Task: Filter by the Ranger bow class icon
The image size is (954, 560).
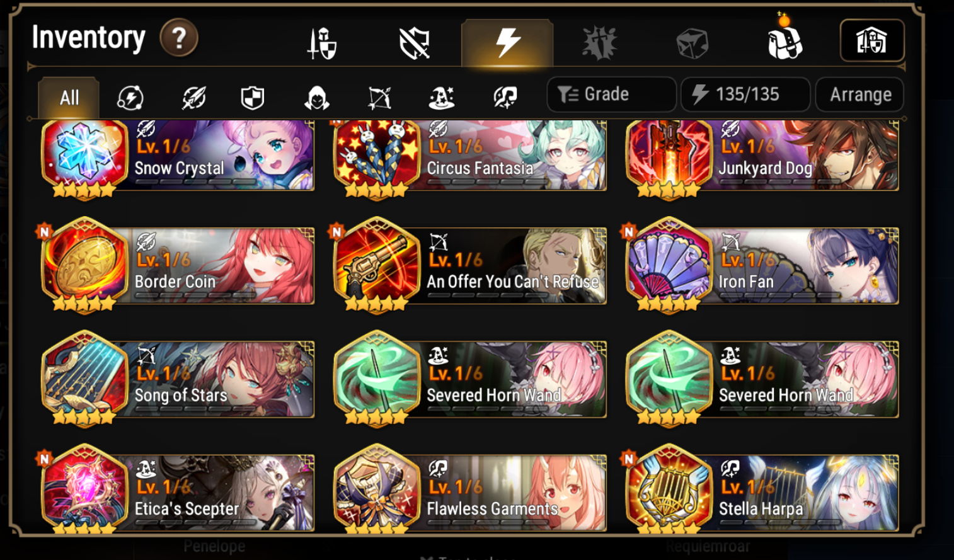Action: [x=379, y=98]
